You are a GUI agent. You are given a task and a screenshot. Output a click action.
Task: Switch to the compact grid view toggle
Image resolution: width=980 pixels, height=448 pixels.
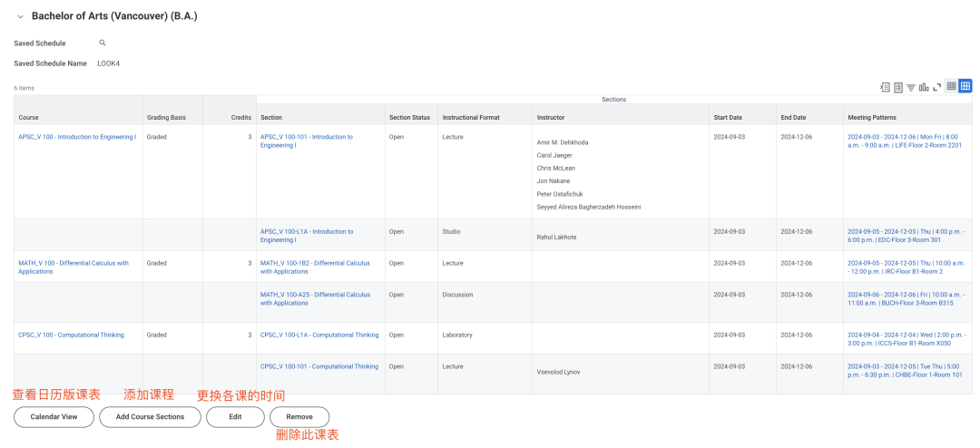pos(951,86)
